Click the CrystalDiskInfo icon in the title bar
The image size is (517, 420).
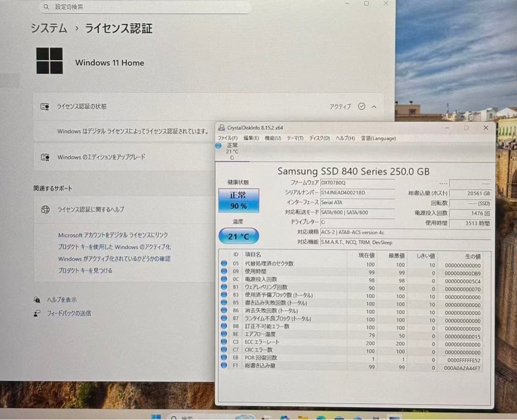click(221, 127)
